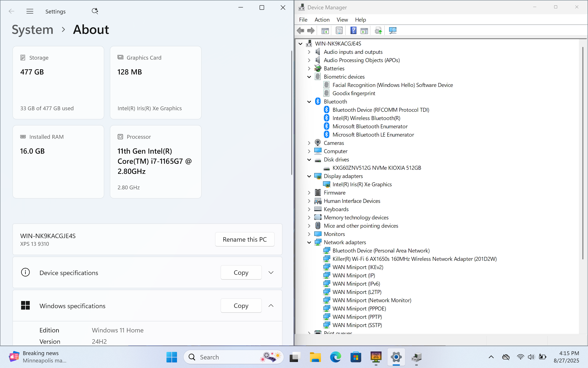Click the taskbar Search box
The image size is (588, 368).
point(233,357)
